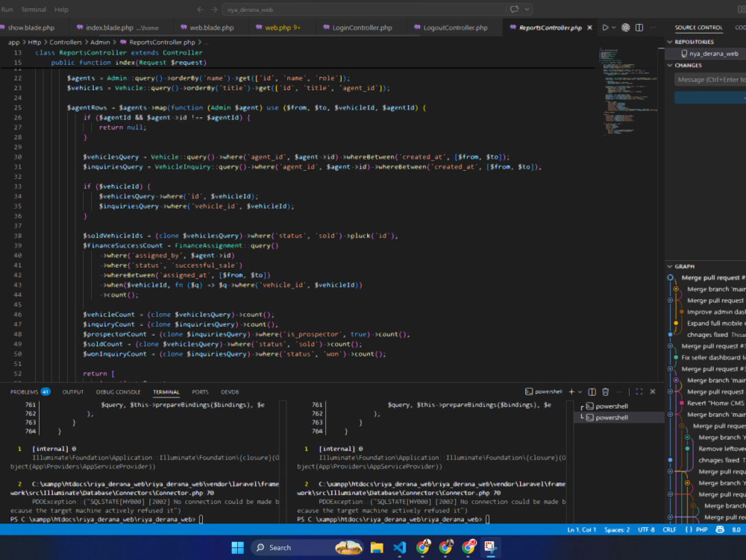The image size is (746, 560).
Task: Open terminal panel ellipsis menu
Action: 619,392
